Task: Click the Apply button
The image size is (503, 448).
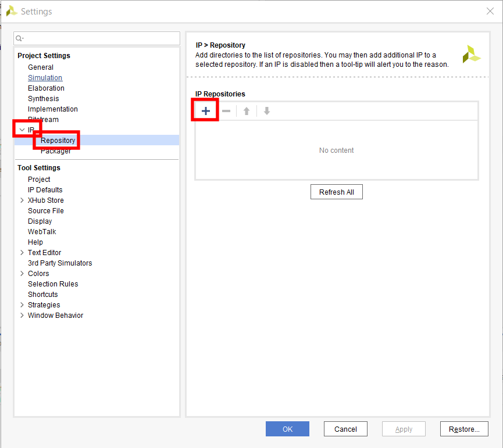Action: (x=404, y=429)
